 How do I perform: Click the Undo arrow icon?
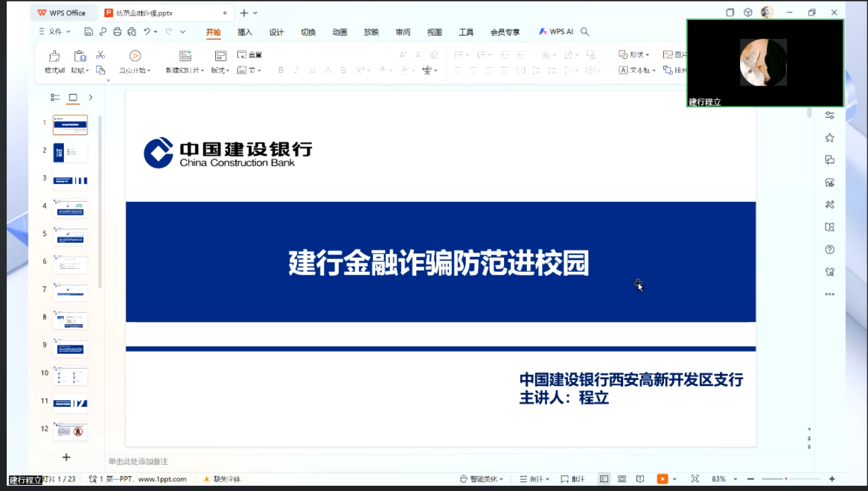coord(147,31)
